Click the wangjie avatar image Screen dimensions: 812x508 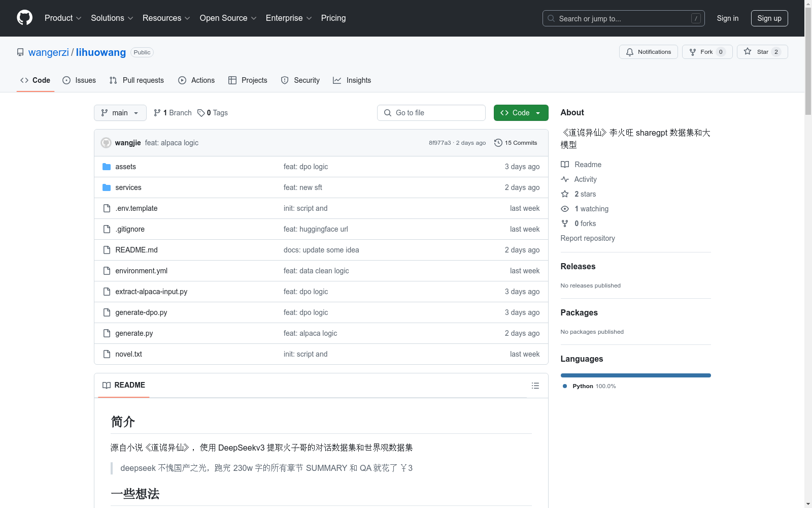click(106, 143)
